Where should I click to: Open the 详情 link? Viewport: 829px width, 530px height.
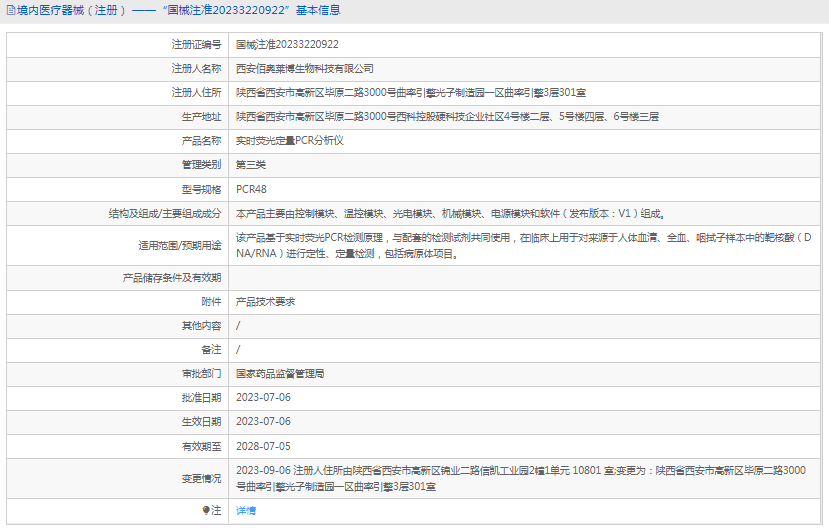[246, 510]
